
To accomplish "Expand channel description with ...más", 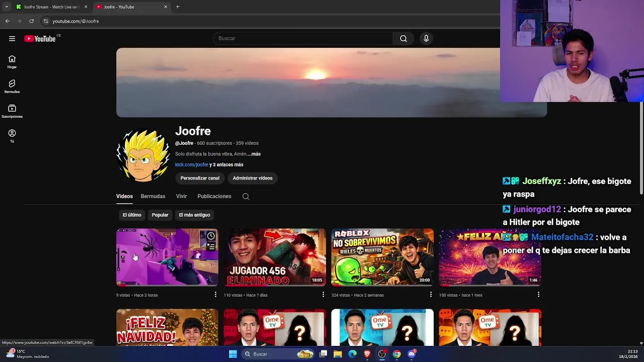I will [254, 154].
